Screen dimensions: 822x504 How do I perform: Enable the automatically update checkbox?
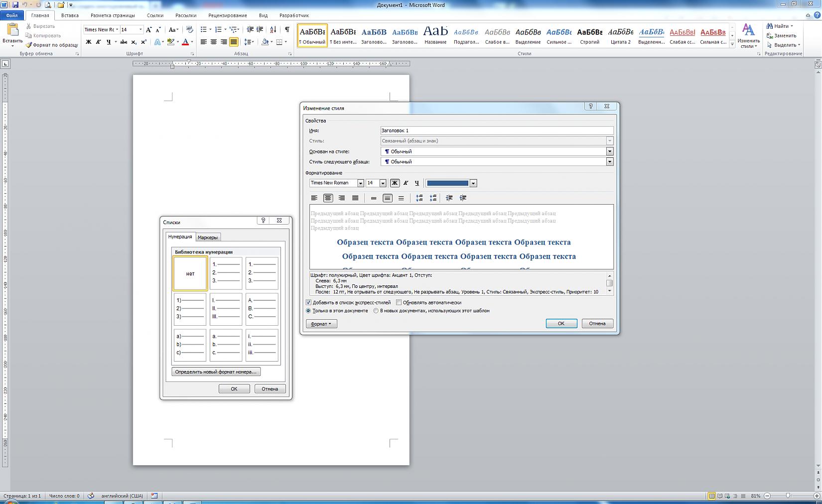(399, 302)
